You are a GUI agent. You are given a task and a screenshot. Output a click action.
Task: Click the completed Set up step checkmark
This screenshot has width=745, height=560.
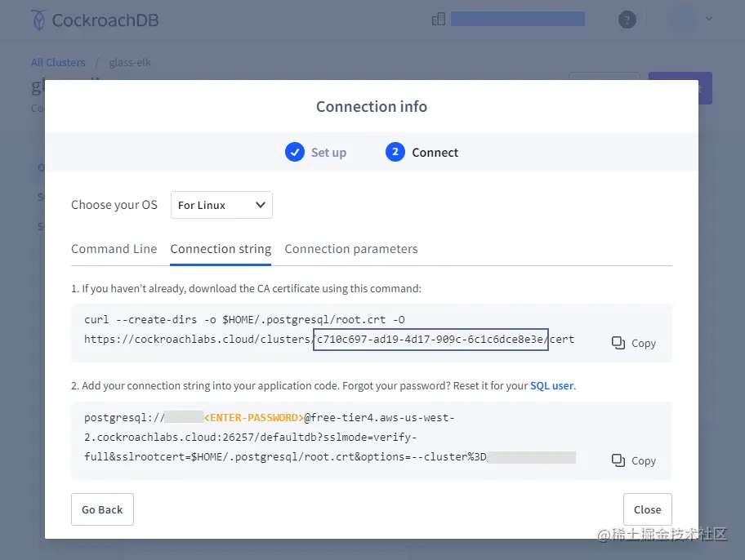click(295, 152)
